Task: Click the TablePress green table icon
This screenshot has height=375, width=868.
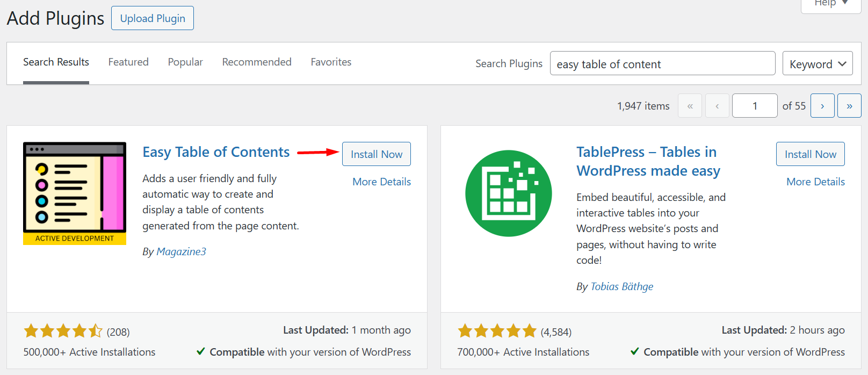Action: [509, 193]
